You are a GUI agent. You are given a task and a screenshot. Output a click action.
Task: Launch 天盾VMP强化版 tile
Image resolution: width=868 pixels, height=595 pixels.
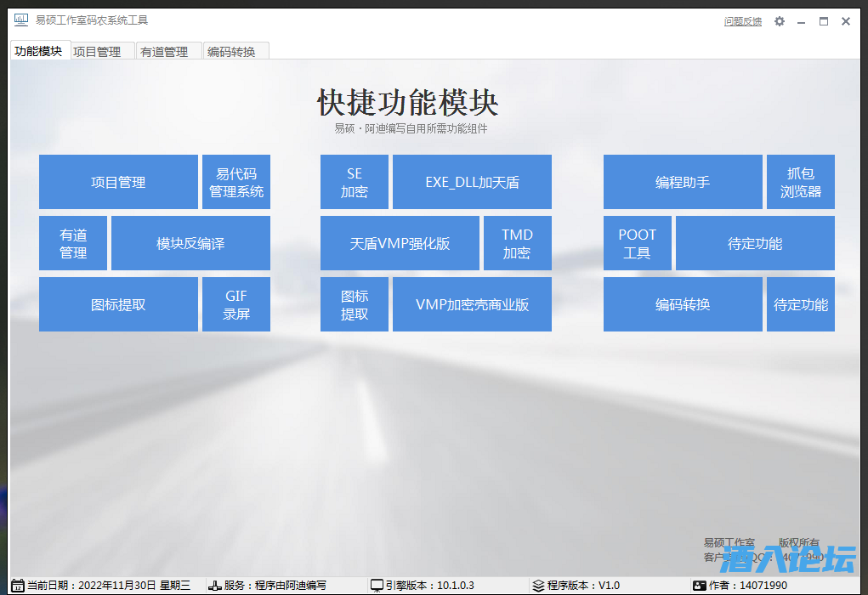pyautogui.click(x=400, y=243)
